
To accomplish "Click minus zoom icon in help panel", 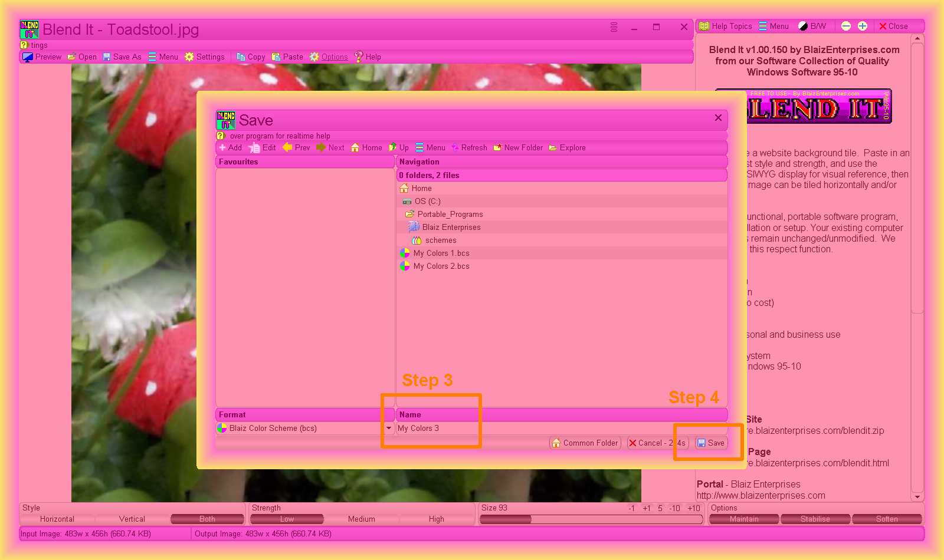I will click(x=846, y=27).
